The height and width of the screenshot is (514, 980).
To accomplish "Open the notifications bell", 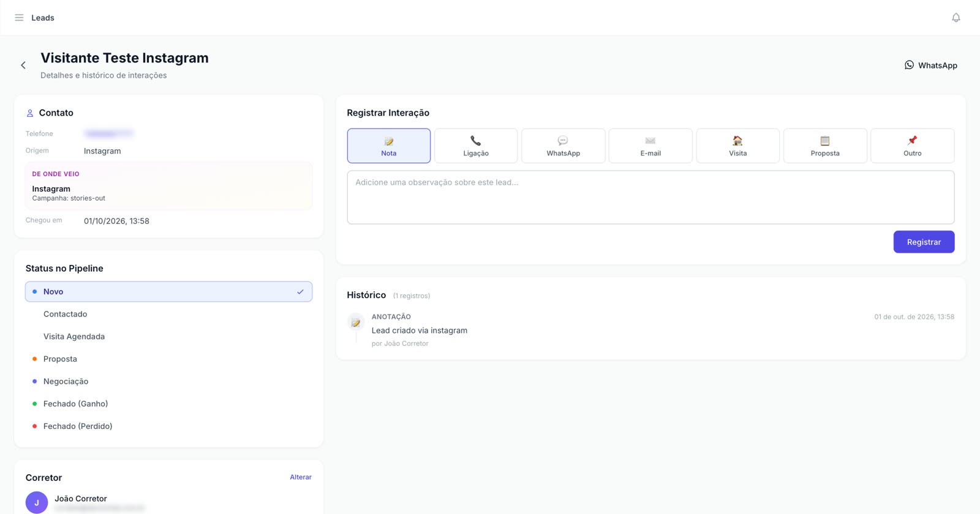I will 956,18.
